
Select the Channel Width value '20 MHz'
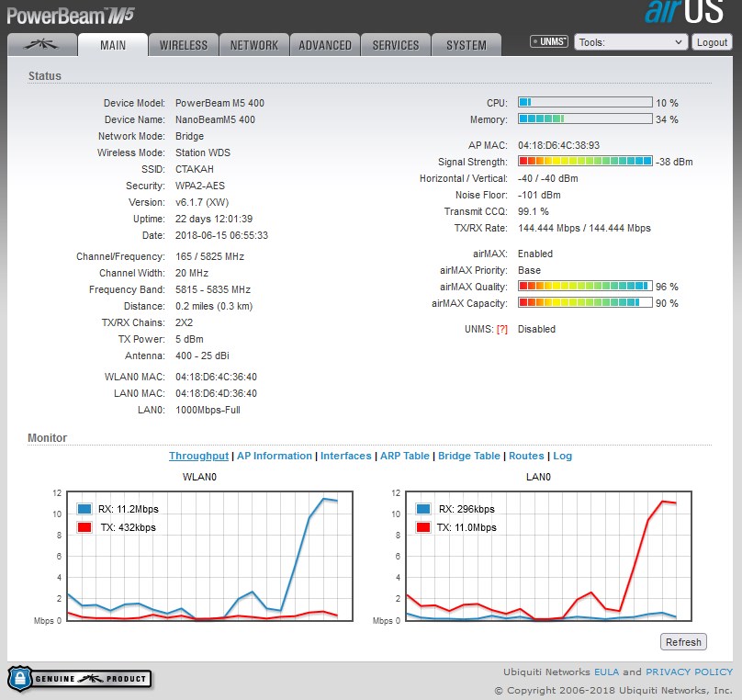[192, 273]
